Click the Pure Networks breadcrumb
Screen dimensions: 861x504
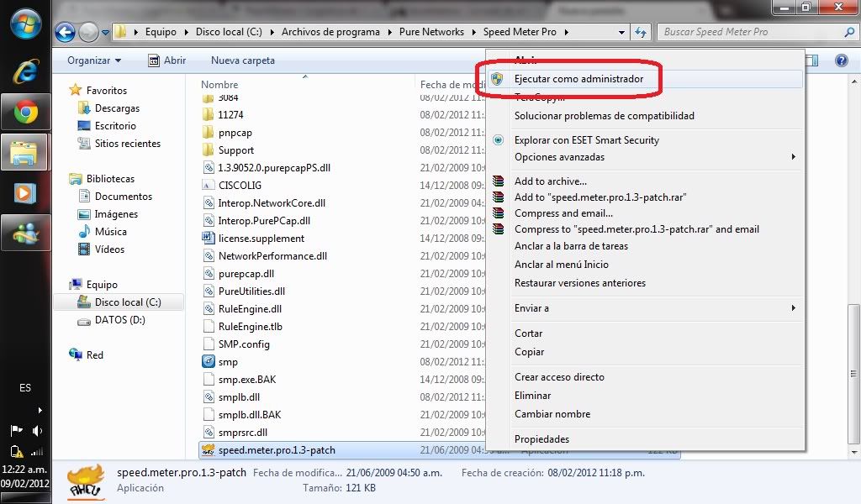tap(431, 33)
